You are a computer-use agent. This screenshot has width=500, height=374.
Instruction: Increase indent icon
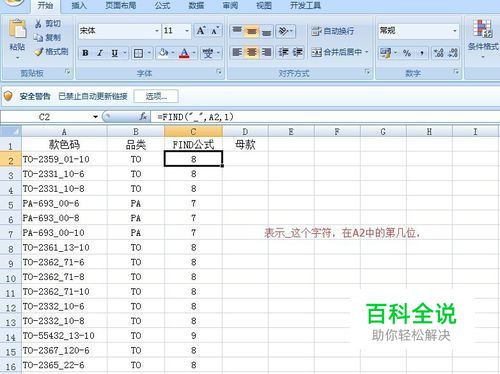(297, 52)
